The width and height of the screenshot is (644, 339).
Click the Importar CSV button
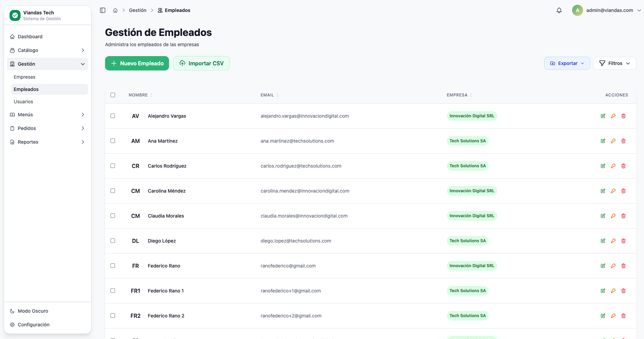coord(201,63)
